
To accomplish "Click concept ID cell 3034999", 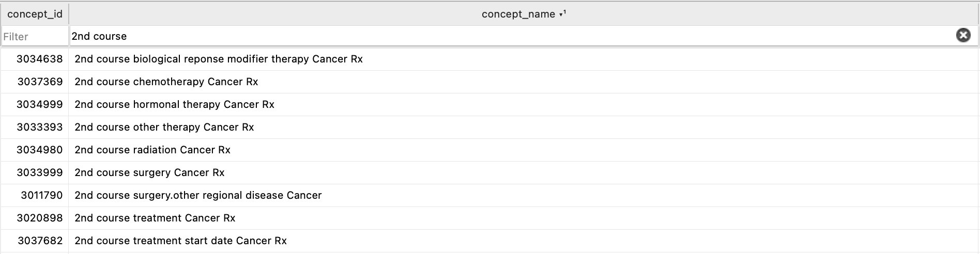I will coord(39,104).
